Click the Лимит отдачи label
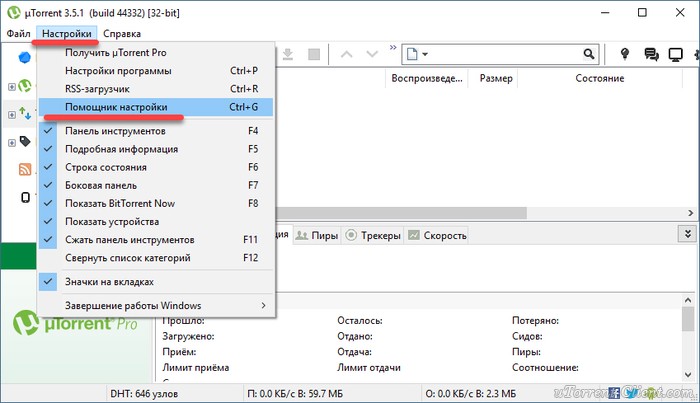The width and height of the screenshot is (700, 403). coord(369,368)
